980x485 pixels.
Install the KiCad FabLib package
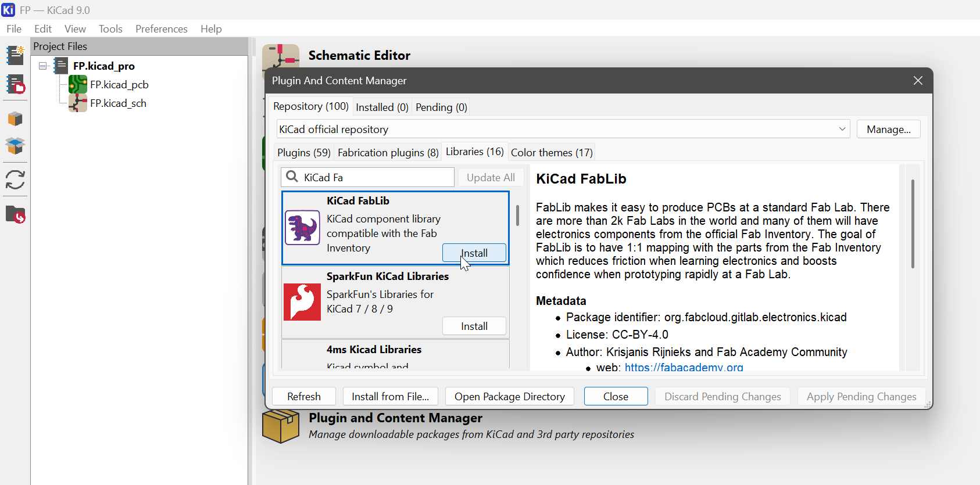click(x=474, y=253)
